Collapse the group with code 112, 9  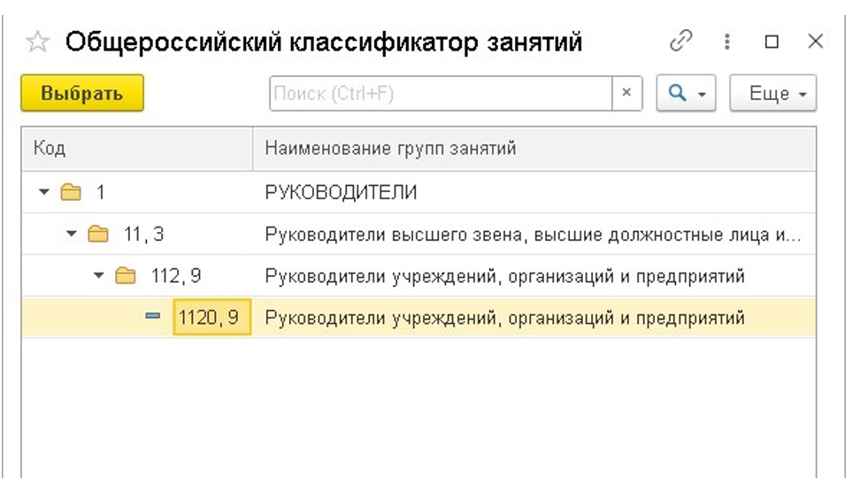pyautogui.click(x=99, y=277)
